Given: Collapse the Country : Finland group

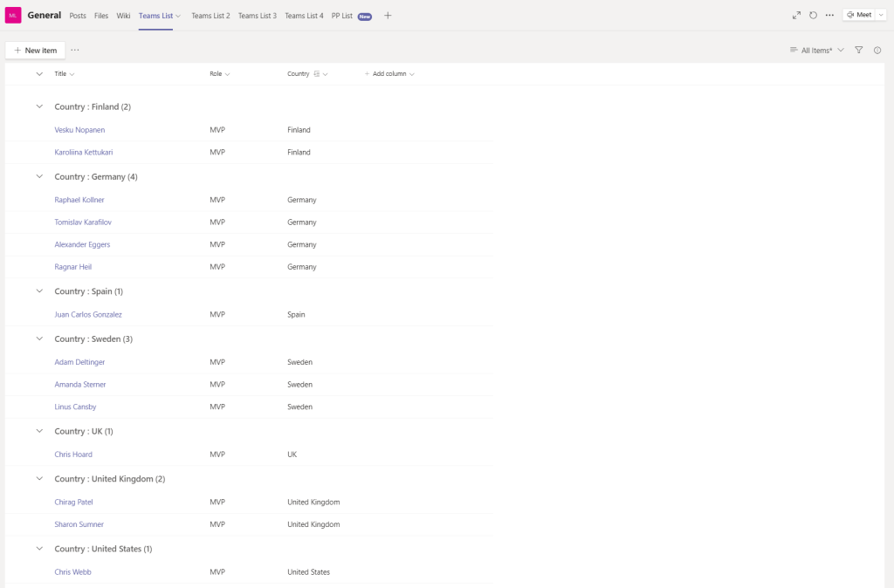Looking at the screenshot, I should click(39, 106).
